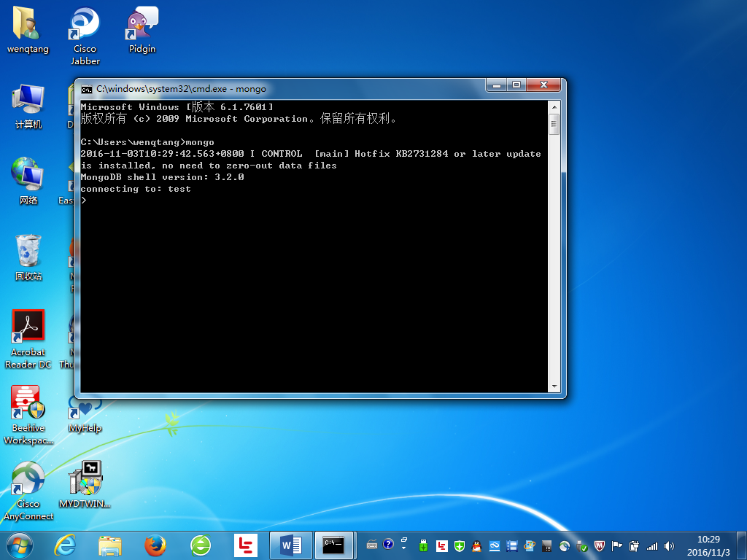747x560 pixels.
Task: Click the mongo shell '>' prompt
Action: coord(84,201)
